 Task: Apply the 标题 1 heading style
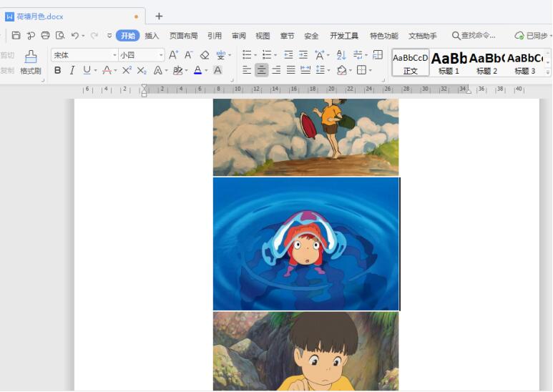(x=449, y=62)
